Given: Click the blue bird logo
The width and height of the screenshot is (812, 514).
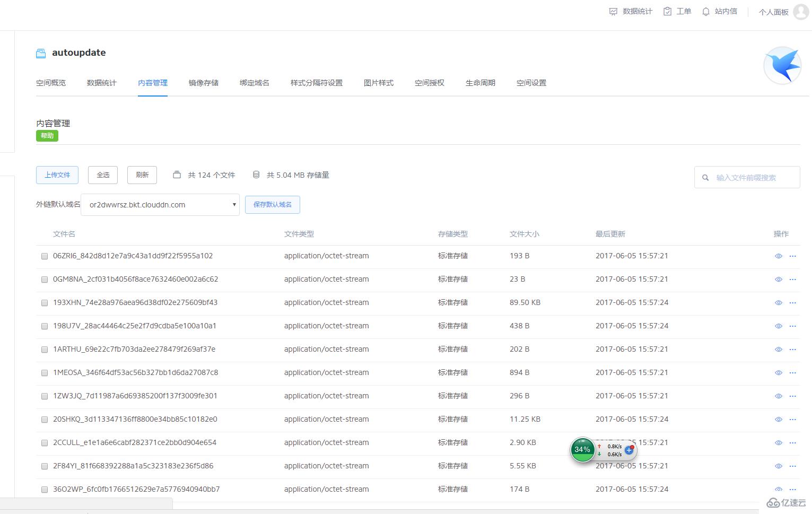Looking at the screenshot, I should click(783, 65).
